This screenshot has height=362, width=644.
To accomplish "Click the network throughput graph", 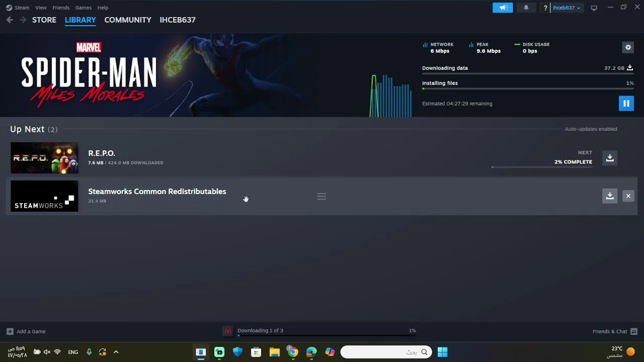I will click(391, 96).
